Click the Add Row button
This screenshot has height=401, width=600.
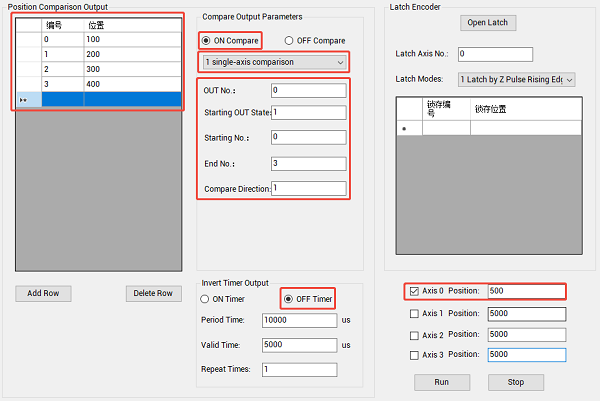click(x=44, y=293)
